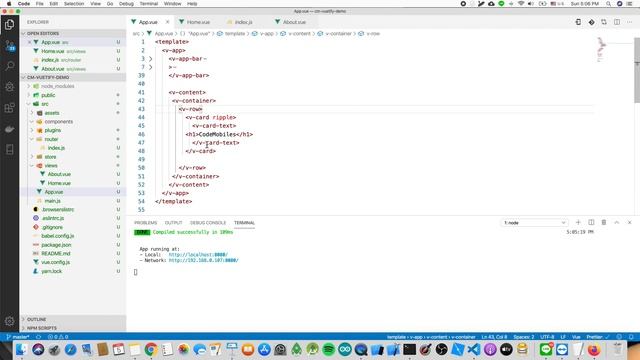Switch to the index.js editor tab
This screenshot has width=640, height=360.
click(244, 22)
